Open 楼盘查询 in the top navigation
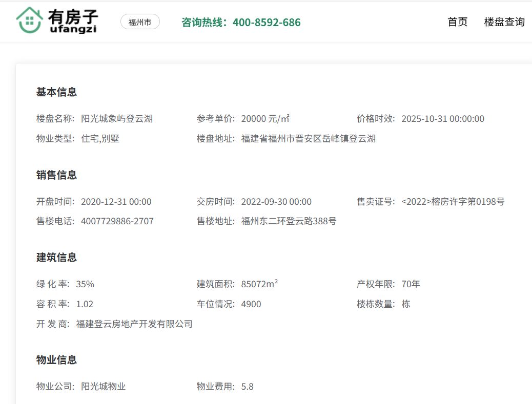 click(x=504, y=22)
